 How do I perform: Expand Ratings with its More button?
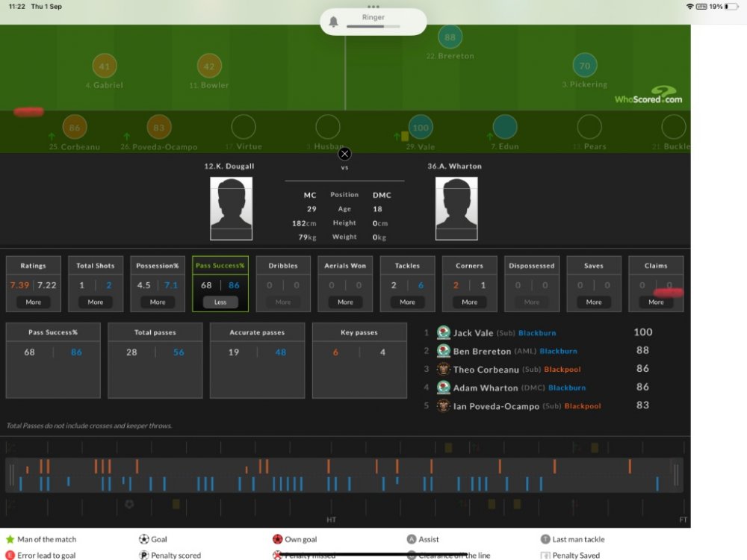point(34,302)
